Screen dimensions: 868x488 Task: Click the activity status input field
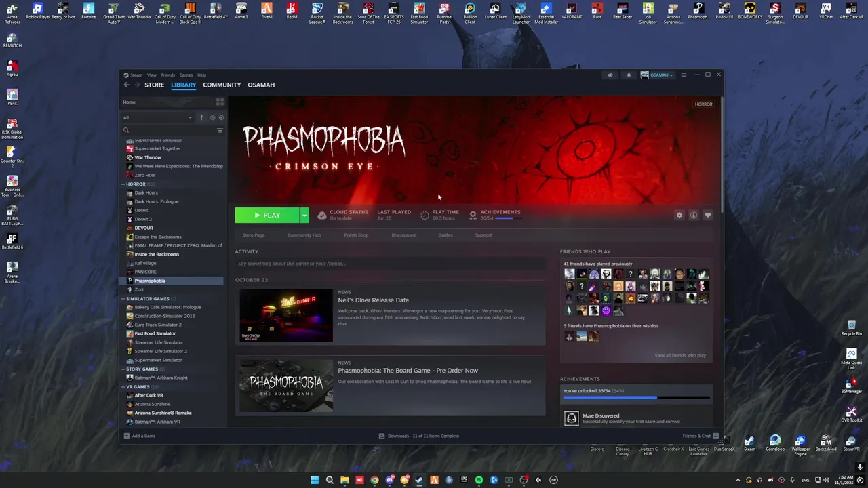[390, 264]
